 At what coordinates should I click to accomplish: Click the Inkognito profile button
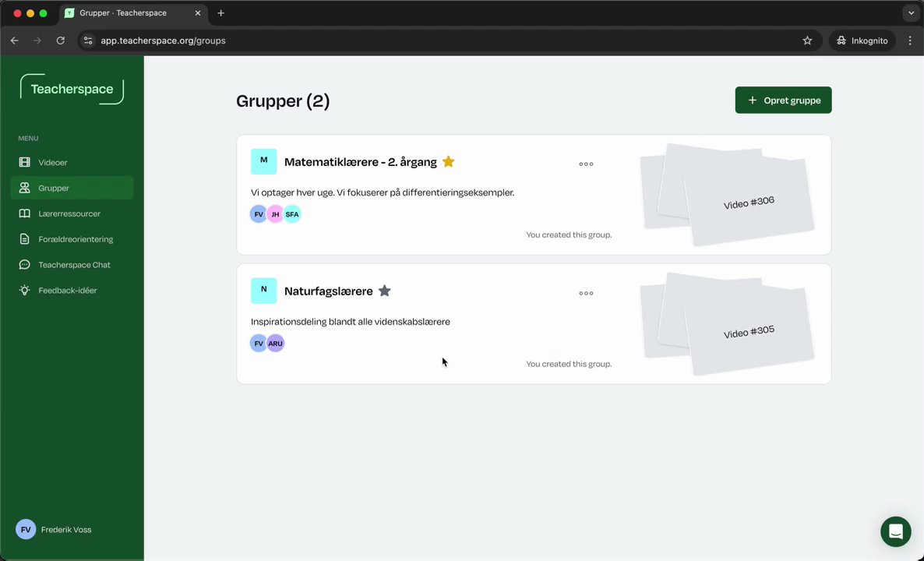coord(862,41)
